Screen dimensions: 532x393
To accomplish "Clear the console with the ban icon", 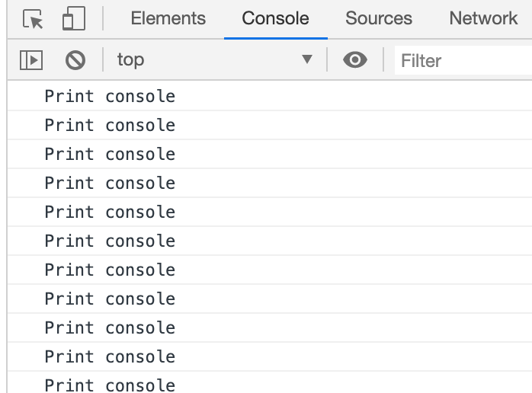I will pos(75,60).
